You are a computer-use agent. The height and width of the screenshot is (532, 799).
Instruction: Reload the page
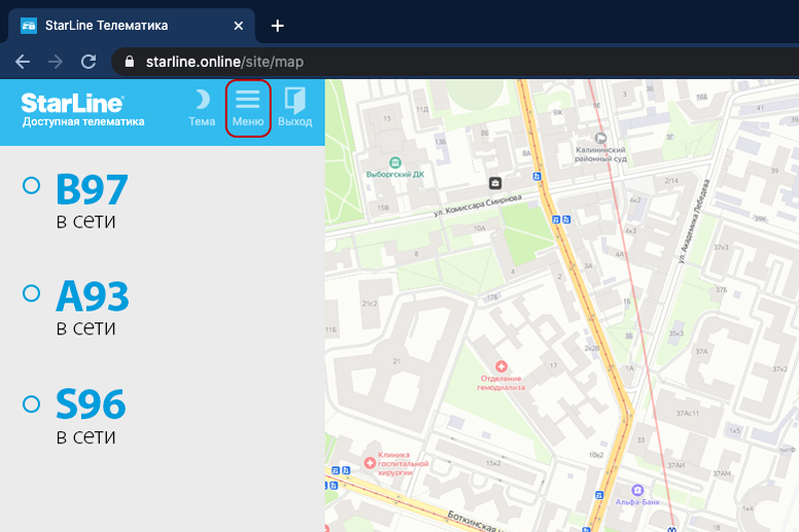(x=89, y=62)
